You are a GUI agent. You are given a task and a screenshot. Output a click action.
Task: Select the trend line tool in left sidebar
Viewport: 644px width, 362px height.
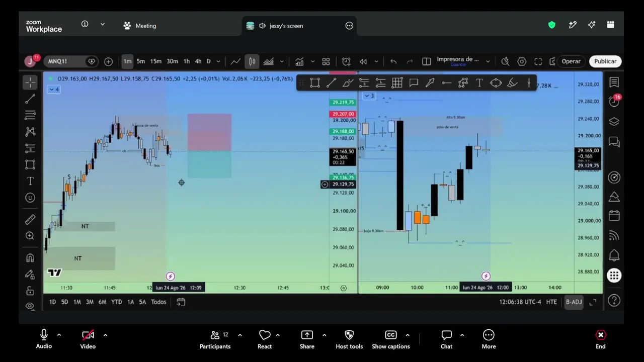(x=30, y=99)
